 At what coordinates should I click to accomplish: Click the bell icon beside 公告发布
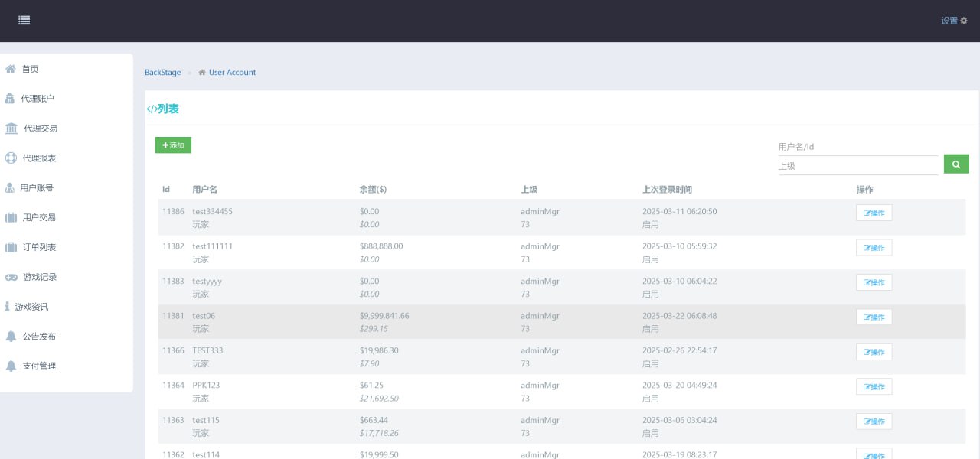11,336
